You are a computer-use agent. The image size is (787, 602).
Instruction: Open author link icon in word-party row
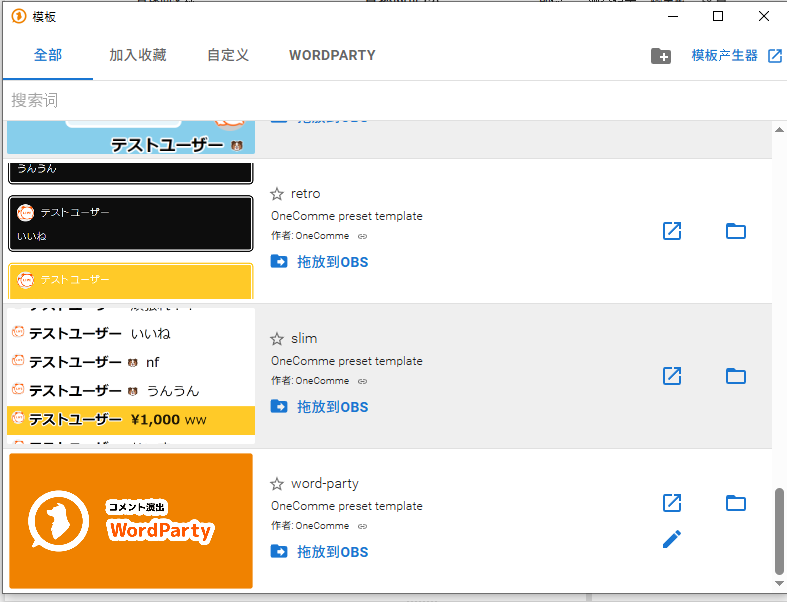(x=362, y=526)
